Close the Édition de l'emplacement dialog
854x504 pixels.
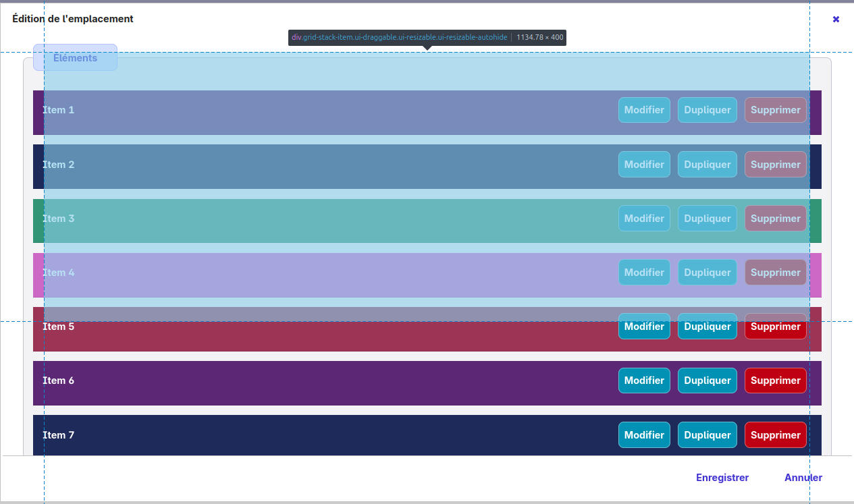(x=836, y=19)
